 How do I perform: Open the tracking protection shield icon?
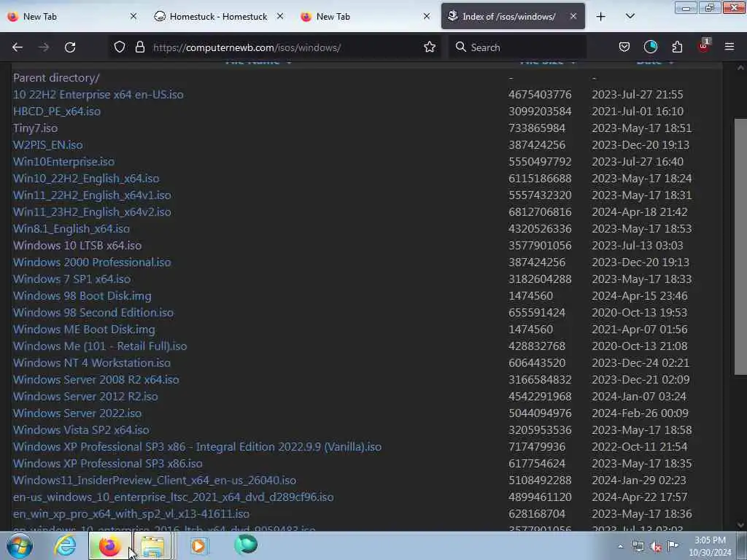[x=120, y=47]
